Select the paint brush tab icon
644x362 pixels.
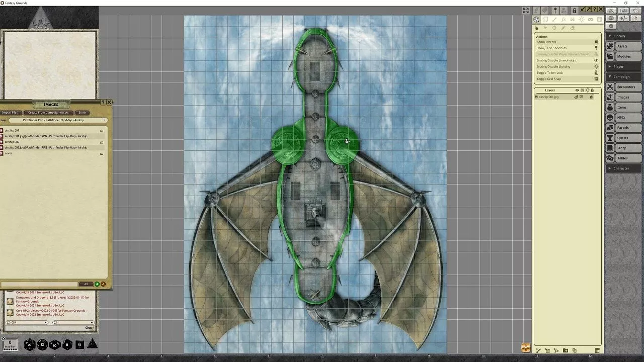554,20
